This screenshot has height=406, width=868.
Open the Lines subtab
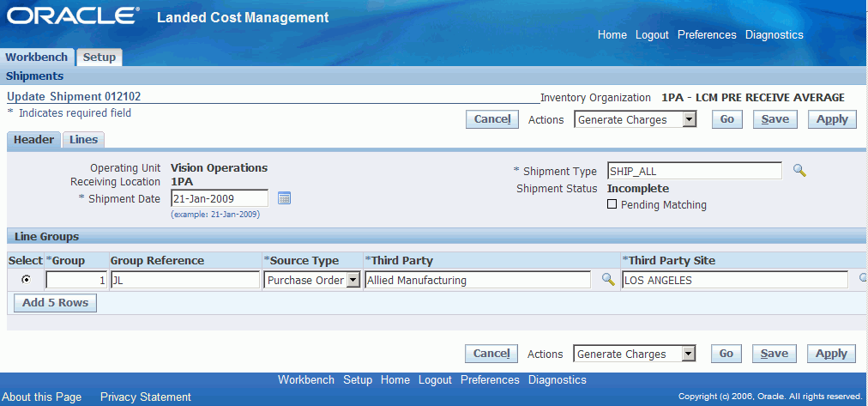[x=83, y=140]
